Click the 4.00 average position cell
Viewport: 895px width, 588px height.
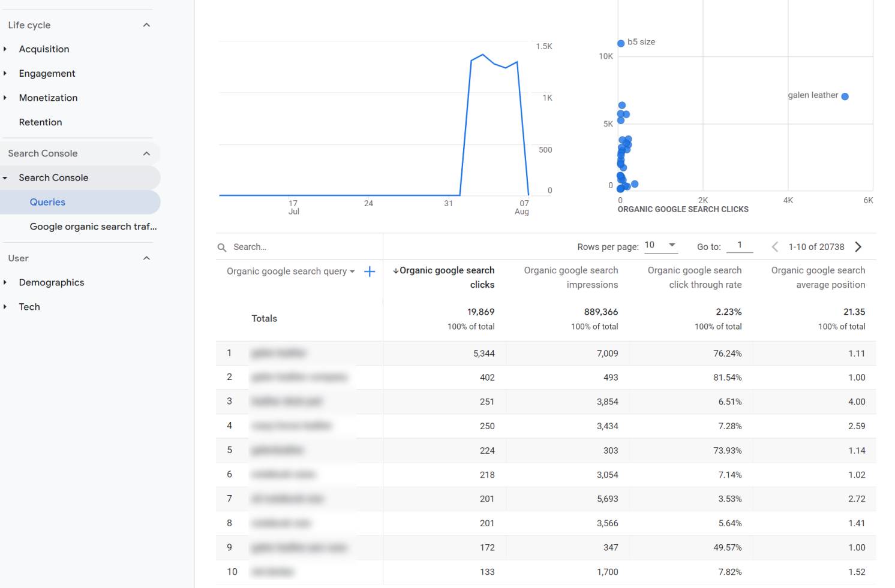[x=857, y=402]
